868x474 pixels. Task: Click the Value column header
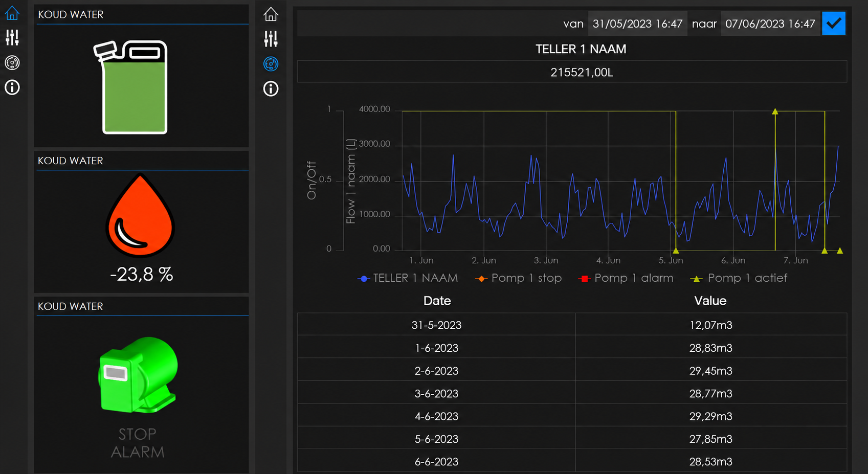[x=710, y=301]
